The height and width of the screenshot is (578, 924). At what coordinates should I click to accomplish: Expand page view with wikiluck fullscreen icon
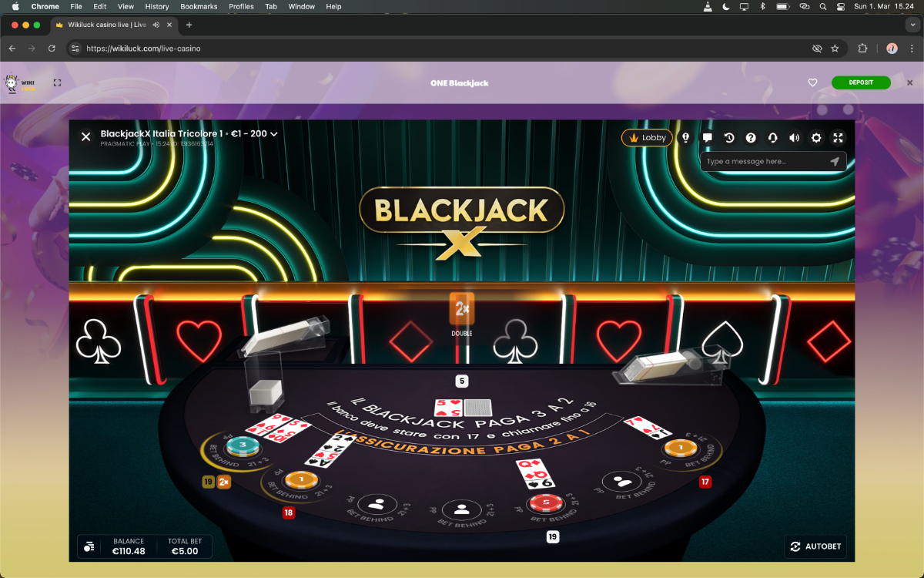pyautogui.click(x=57, y=82)
